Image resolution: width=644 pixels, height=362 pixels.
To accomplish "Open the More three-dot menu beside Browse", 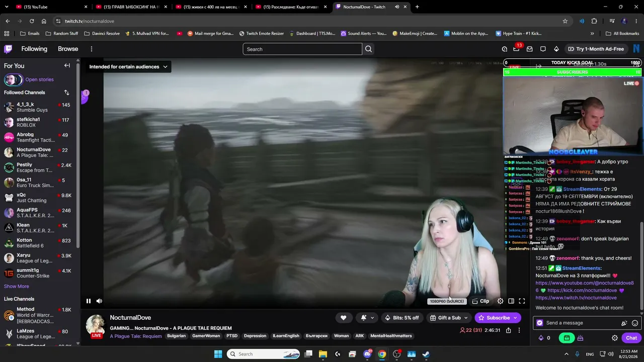I will coord(92,49).
